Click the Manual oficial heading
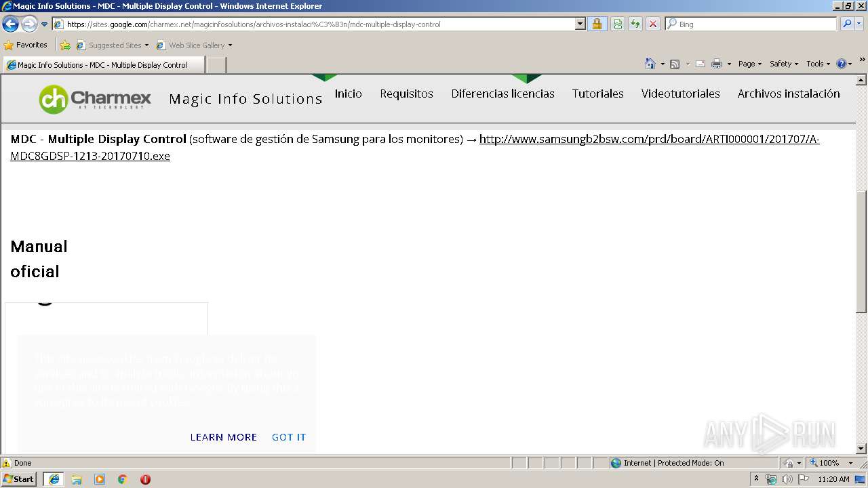The height and width of the screenshot is (488, 868). (39, 259)
